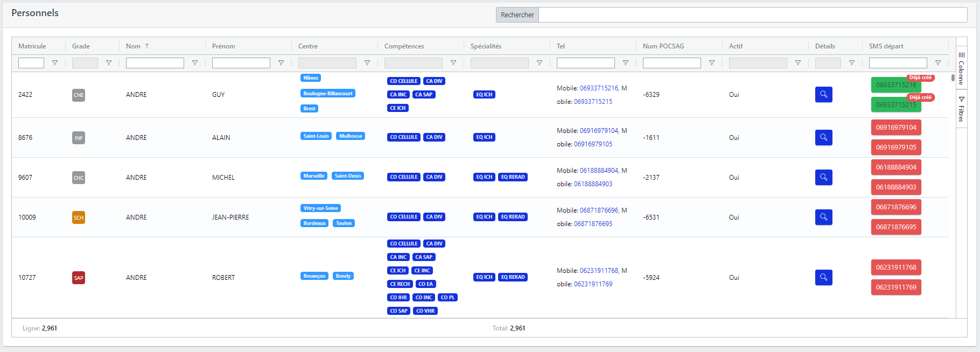Focus the Rechercher search text field
This screenshot has height=352, width=980.
(x=753, y=15)
